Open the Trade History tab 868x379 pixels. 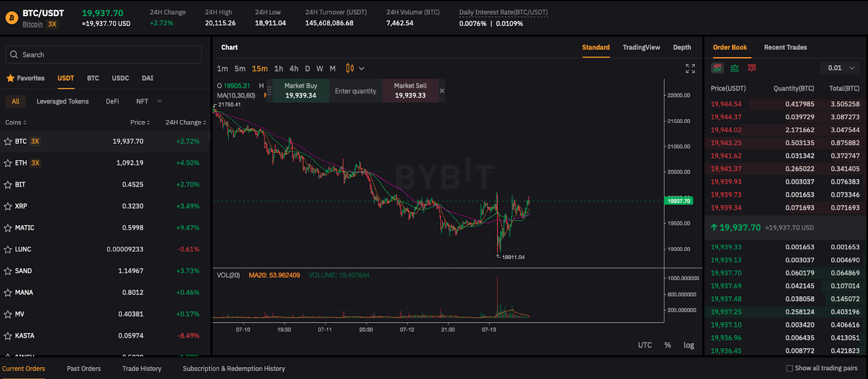[142, 369]
